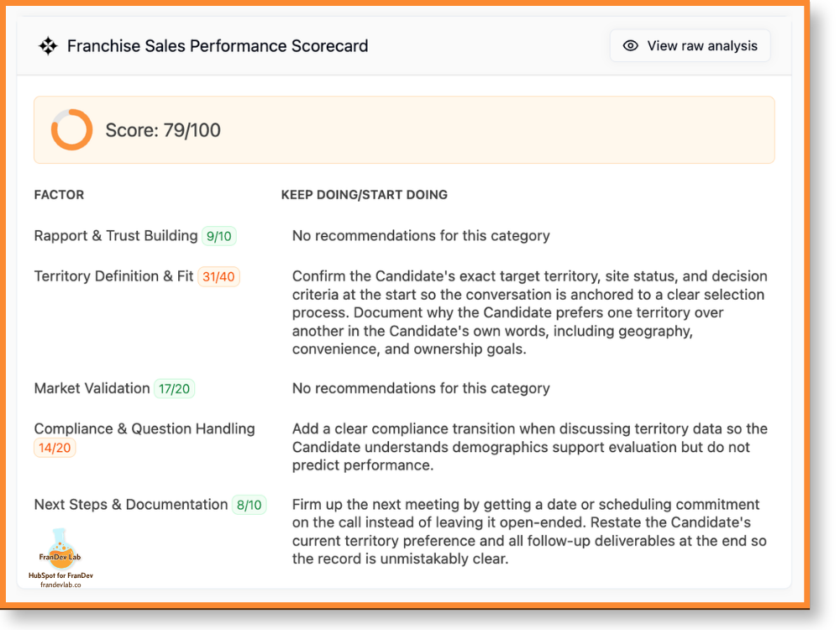Click the recommendation starting 'Confirm the Candidate's exact target territory'

[530, 312]
